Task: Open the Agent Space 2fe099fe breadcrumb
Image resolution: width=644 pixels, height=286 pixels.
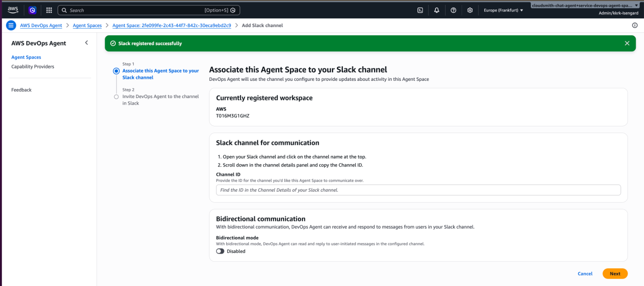Action: click(x=172, y=25)
